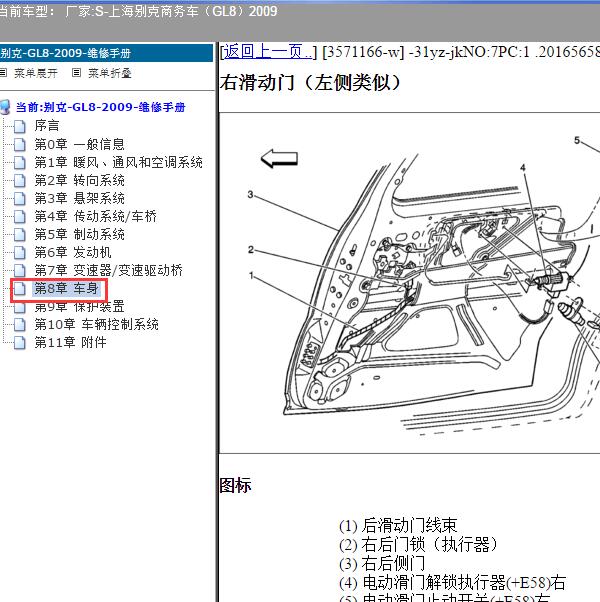Click the page icon beside 第2章
This screenshot has height=602, width=600.
pyautogui.click(x=20, y=180)
